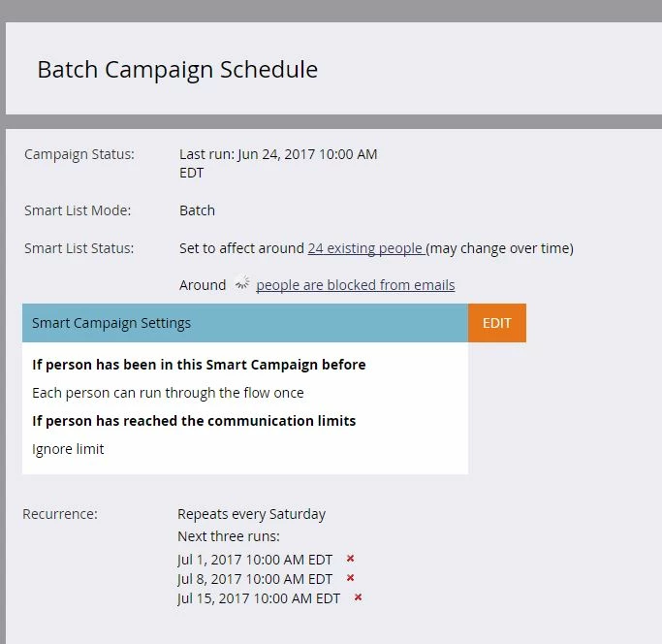Open Smart Campaign Settings via EDIT button
The image size is (662, 644).
pyautogui.click(x=497, y=323)
